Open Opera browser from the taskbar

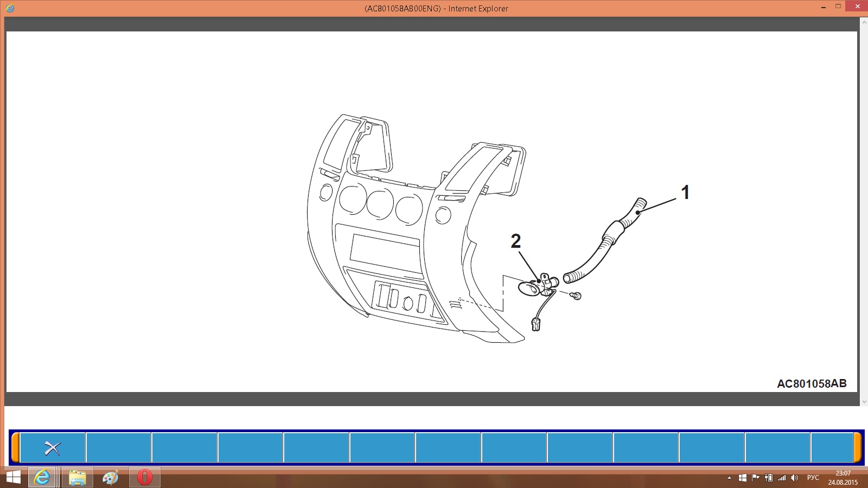tap(144, 478)
